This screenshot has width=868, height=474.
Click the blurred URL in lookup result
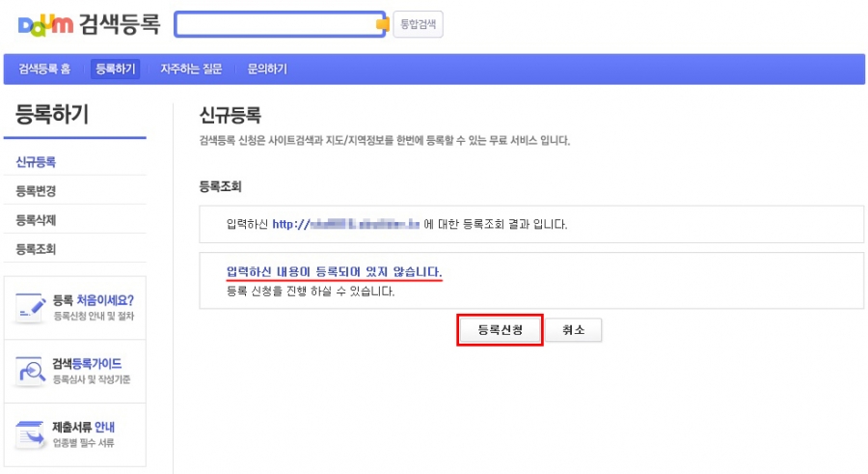pyautogui.click(x=347, y=224)
